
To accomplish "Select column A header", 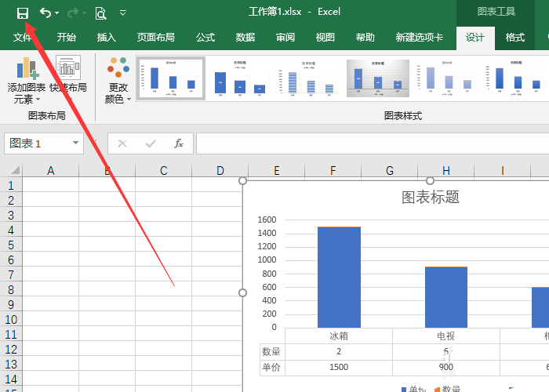I will pos(51,170).
